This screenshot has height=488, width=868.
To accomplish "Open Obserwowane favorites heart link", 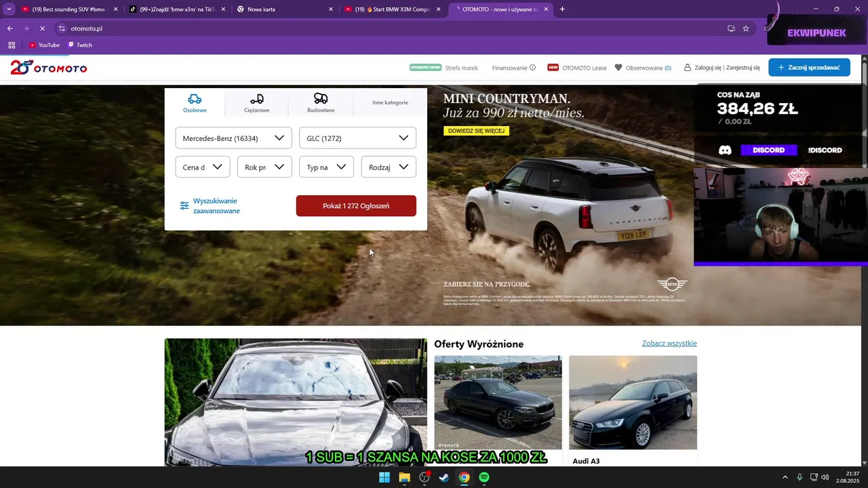I will click(x=643, y=68).
